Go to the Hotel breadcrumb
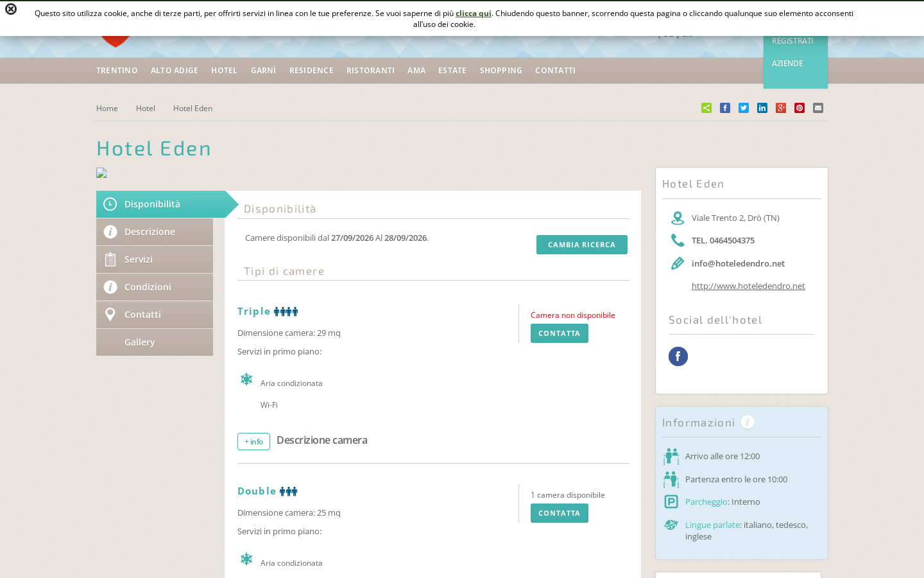 coord(146,109)
